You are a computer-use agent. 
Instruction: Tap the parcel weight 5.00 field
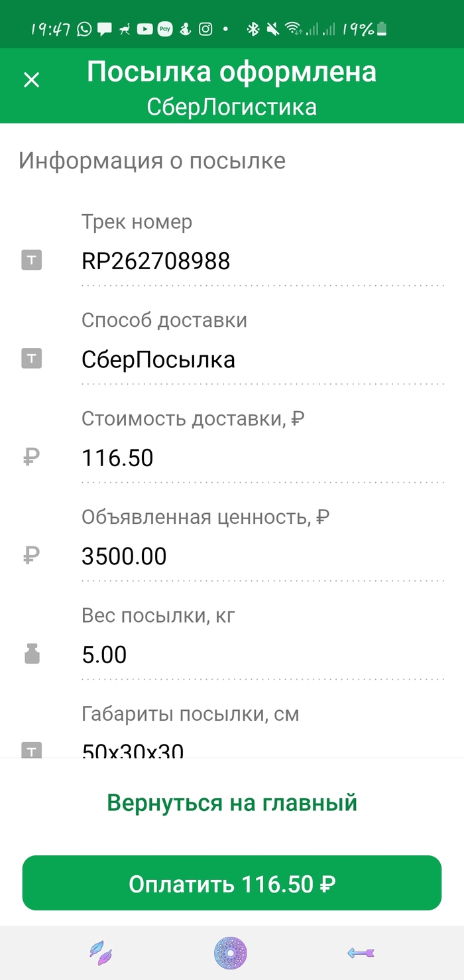coord(262,655)
